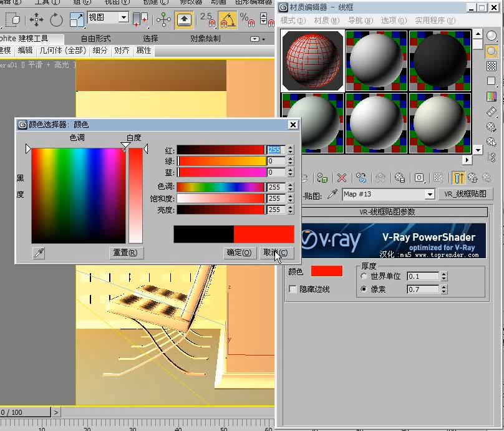Viewport: 504px width, 431px height.
Task: Click the 确定 button in color selector
Action: coord(240,253)
